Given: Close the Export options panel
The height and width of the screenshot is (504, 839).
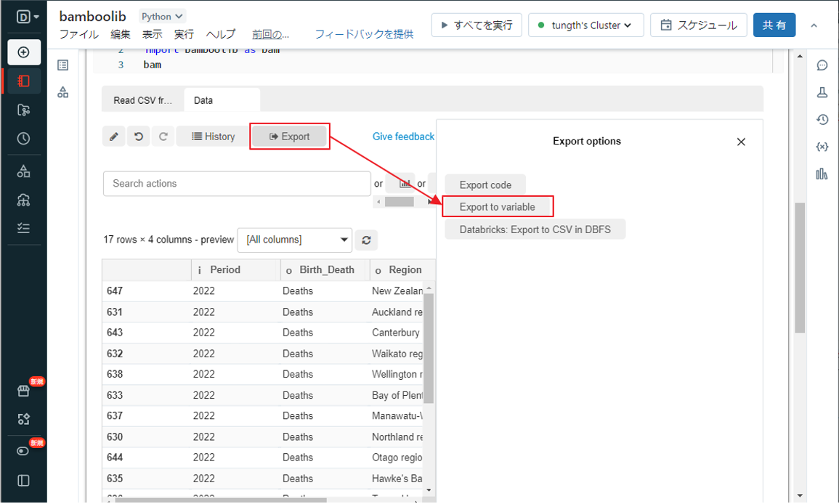Looking at the screenshot, I should pos(741,142).
